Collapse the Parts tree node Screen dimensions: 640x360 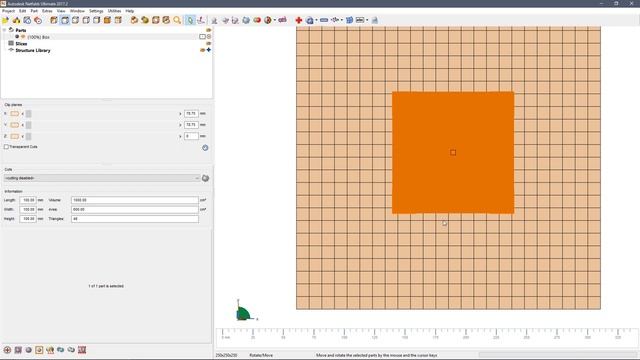click(x=4, y=30)
